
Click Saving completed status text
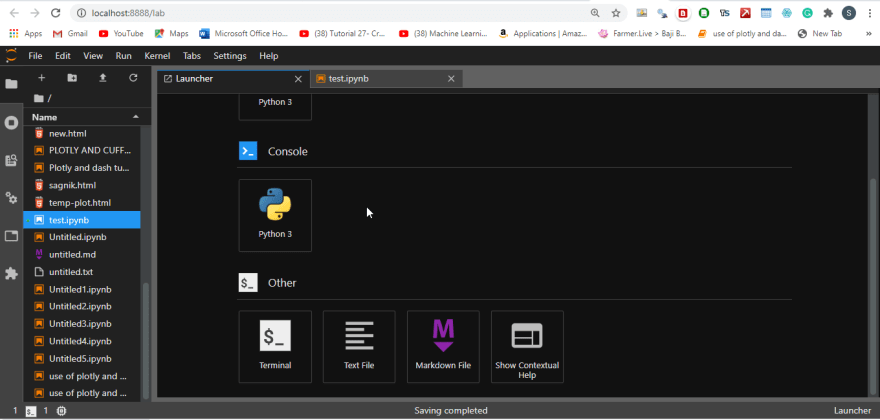[451, 411]
